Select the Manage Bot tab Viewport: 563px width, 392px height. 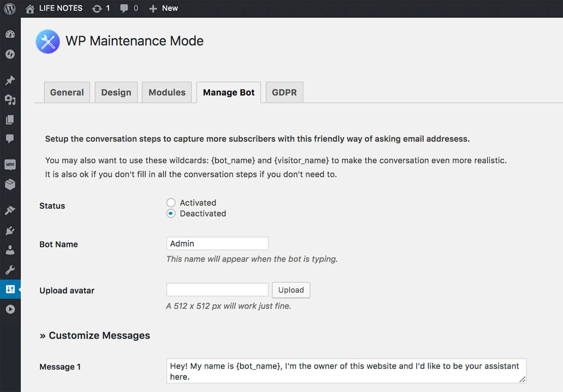[229, 92]
